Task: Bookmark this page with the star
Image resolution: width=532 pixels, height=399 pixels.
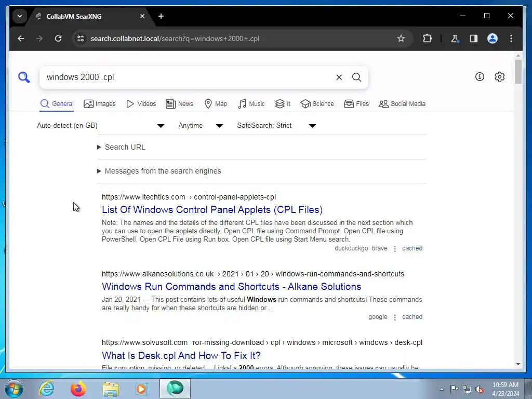Action: coord(401,38)
